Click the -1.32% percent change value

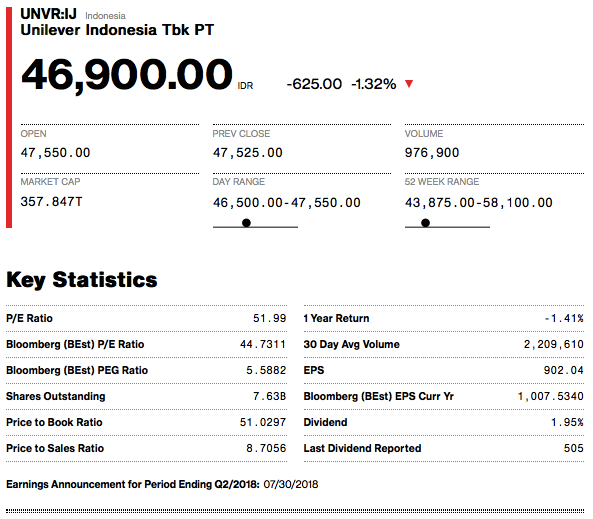[x=374, y=84]
